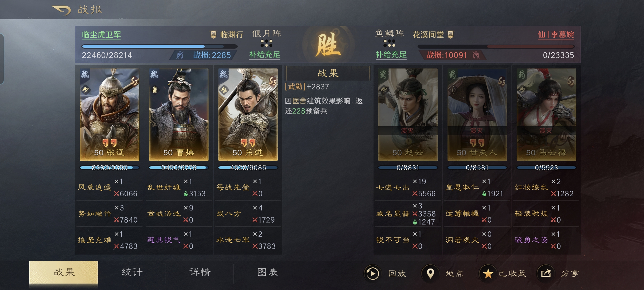The height and width of the screenshot is (290, 644).
Task: Tap the left 补给充足 supply status
Action: [x=265, y=55]
